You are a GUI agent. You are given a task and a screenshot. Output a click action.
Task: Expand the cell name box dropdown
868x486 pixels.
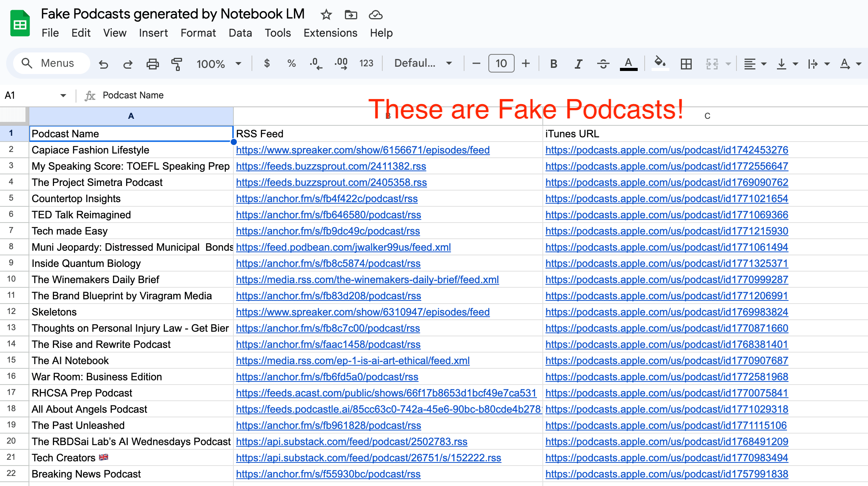coord(63,95)
